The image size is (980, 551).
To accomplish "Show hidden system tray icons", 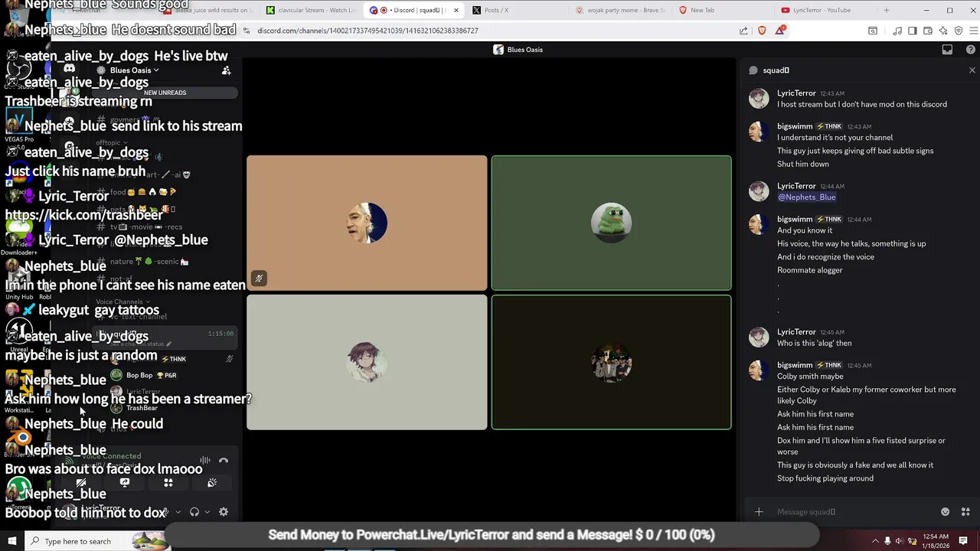I will point(875,541).
